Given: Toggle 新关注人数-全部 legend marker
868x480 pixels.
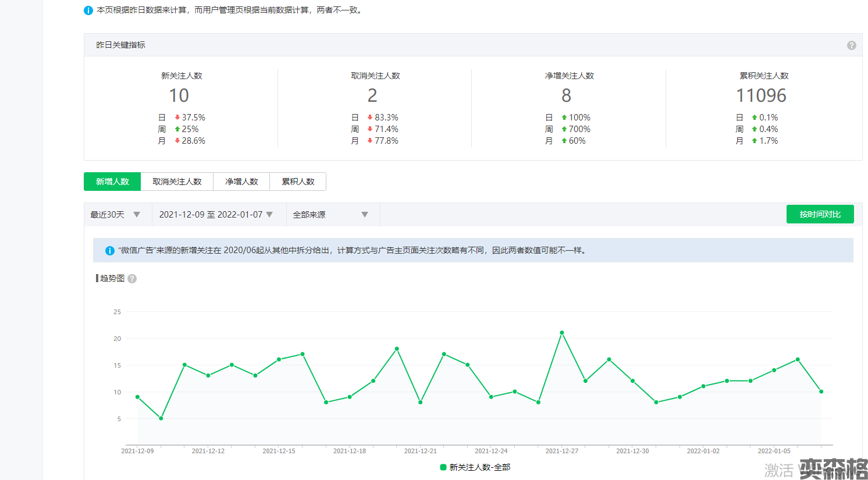Looking at the screenshot, I should [443, 467].
